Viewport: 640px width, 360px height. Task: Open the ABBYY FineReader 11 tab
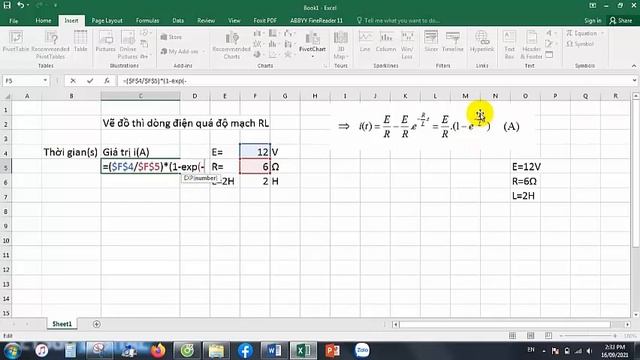(x=316, y=20)
